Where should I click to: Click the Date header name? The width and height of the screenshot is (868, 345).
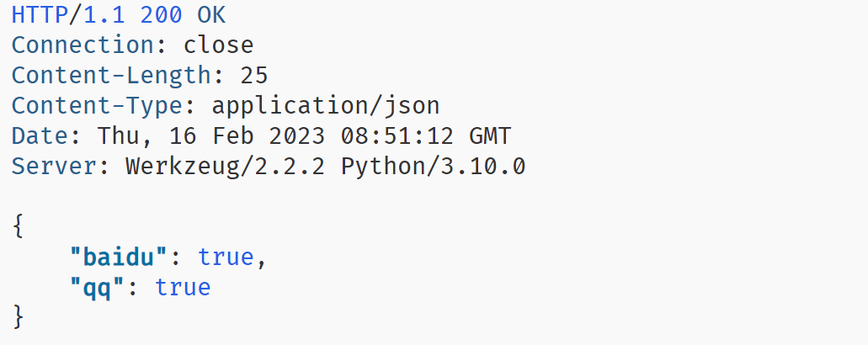[x=40, y=136]
